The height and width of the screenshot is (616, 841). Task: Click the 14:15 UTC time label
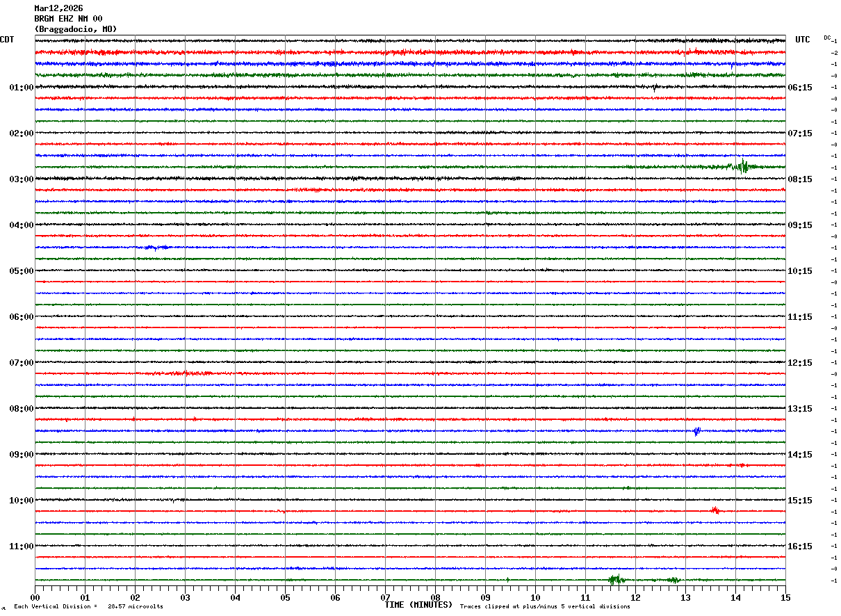pos(800,455)
